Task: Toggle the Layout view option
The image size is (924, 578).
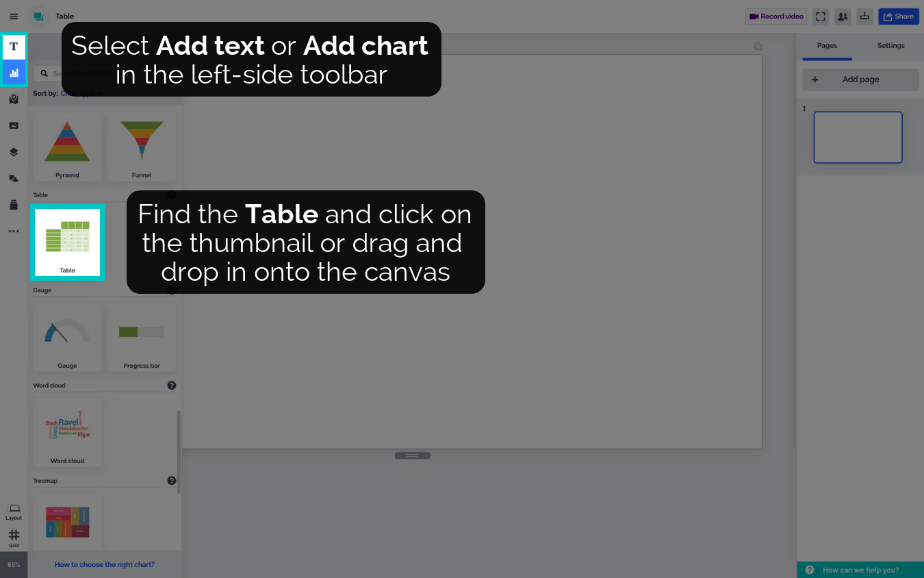Action: [14, 511]
